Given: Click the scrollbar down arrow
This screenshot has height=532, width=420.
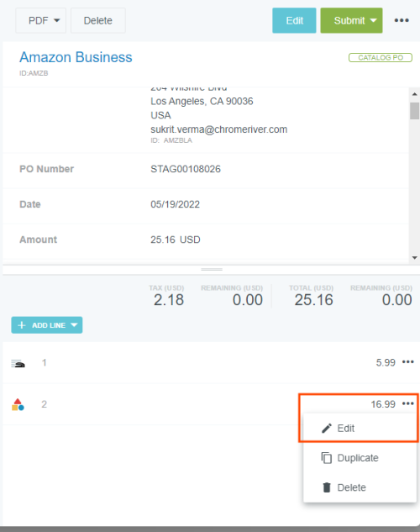Looking at the screenshot, I should click(x=414, y=258).
